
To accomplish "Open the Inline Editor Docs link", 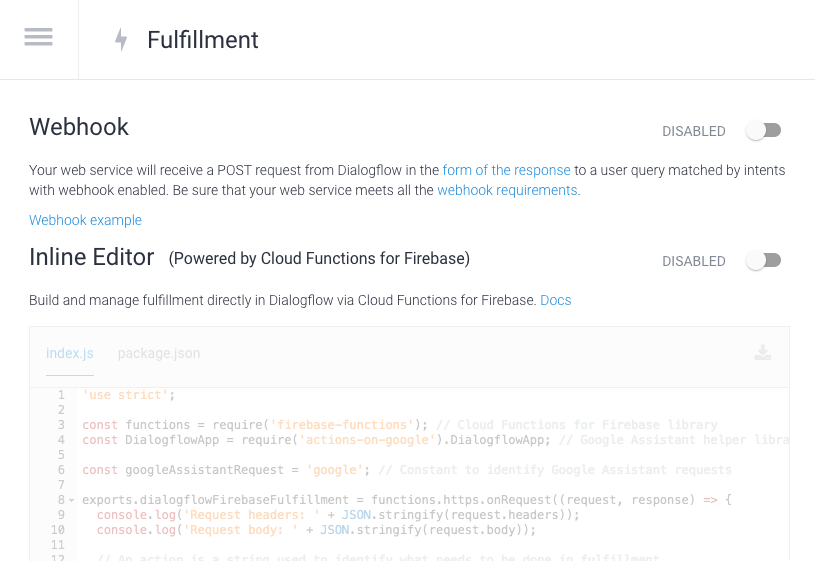I will click(x=556, y=301).
